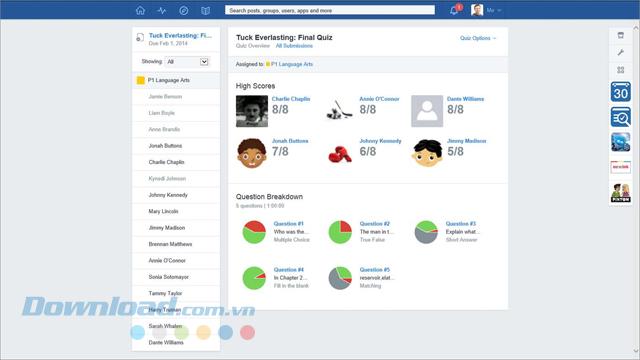The image size is (640, 360).
Task: Select student Tammy Taylor
Action: (x=165, y=293)
